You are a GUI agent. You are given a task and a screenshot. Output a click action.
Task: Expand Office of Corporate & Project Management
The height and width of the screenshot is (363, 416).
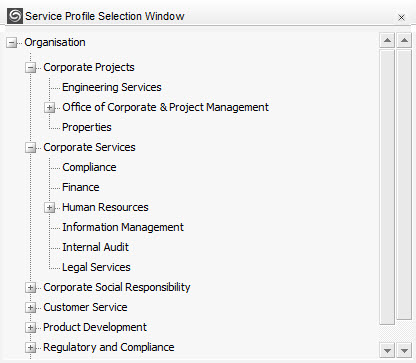pos(49,108)
